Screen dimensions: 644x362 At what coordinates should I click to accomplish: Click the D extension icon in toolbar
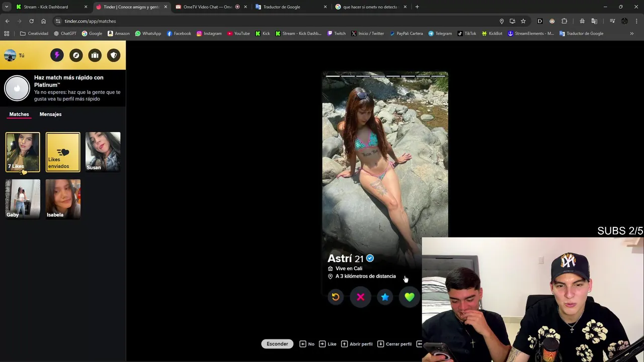[540, 21]
